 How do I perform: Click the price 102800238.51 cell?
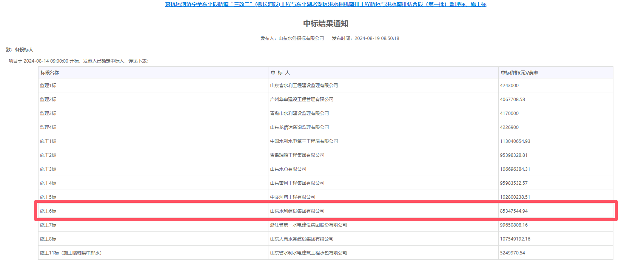515,197
